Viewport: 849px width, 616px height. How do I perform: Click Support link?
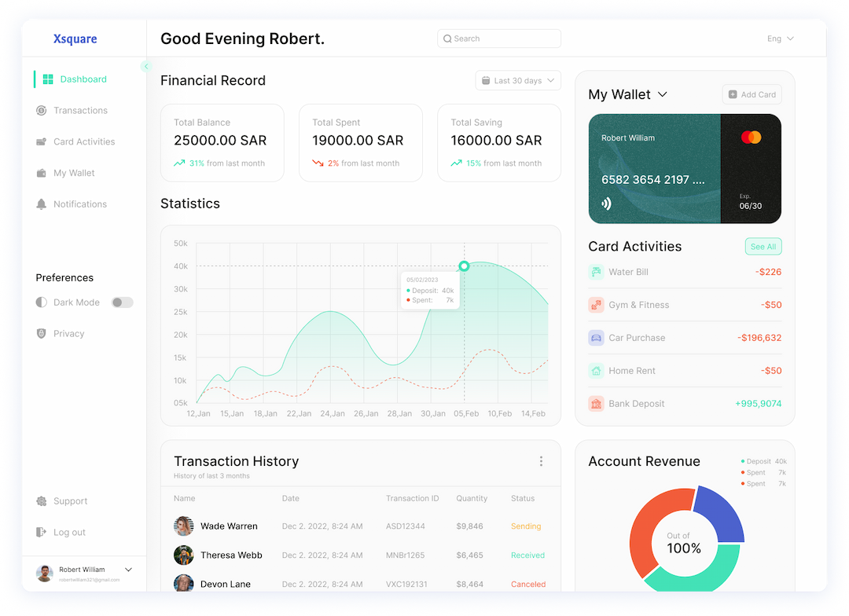(70, 501)
